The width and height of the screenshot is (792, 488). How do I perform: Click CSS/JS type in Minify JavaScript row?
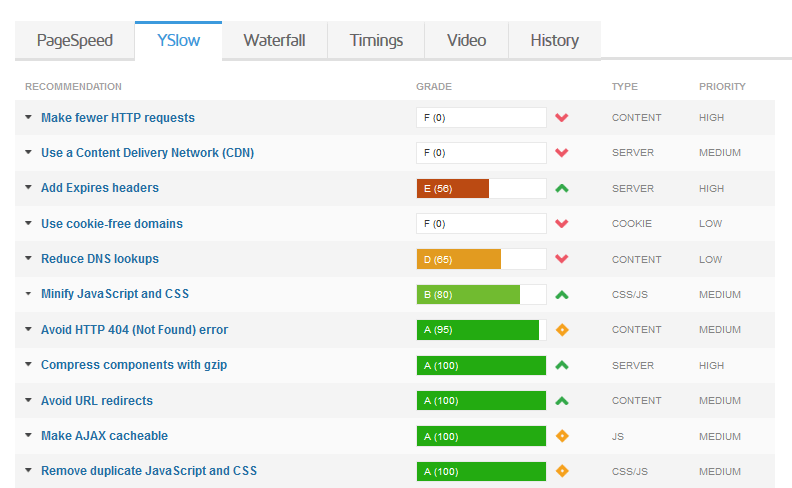point(630,295)
